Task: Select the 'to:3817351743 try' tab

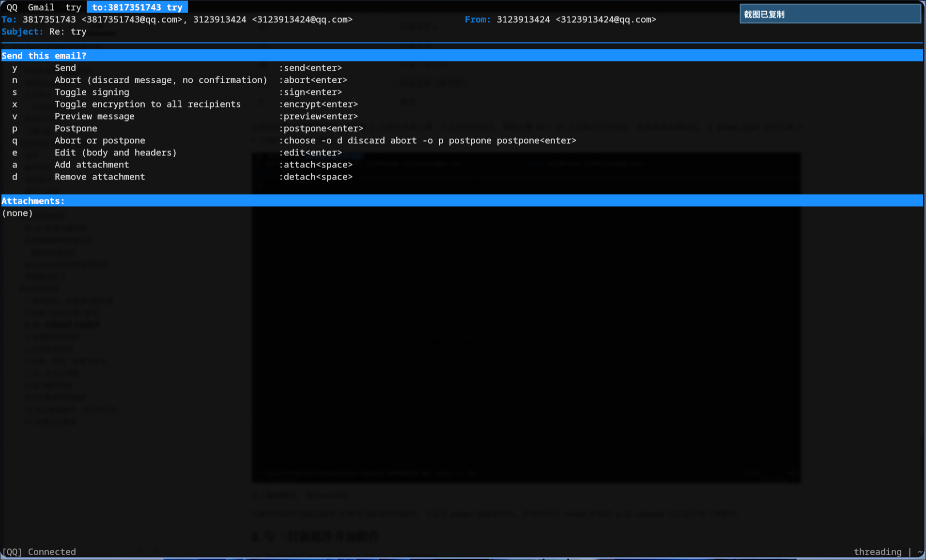Action: click(137, 7)
